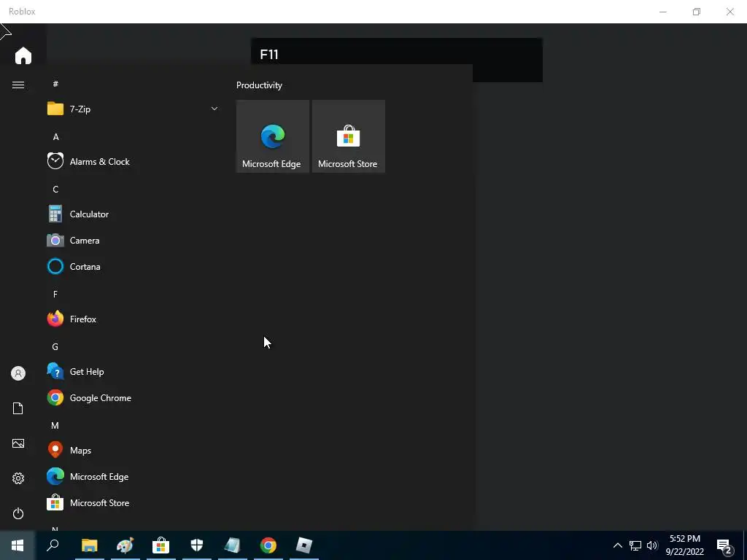Click the letter G section header
This screenshot has width=747, height=560.
[x=55, y=346]
